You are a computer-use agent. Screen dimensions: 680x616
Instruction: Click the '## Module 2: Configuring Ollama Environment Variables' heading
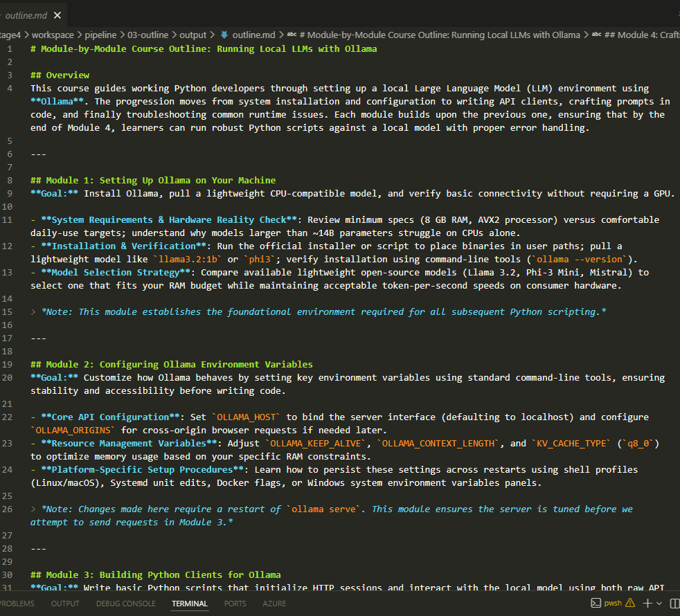click(171, 364)
